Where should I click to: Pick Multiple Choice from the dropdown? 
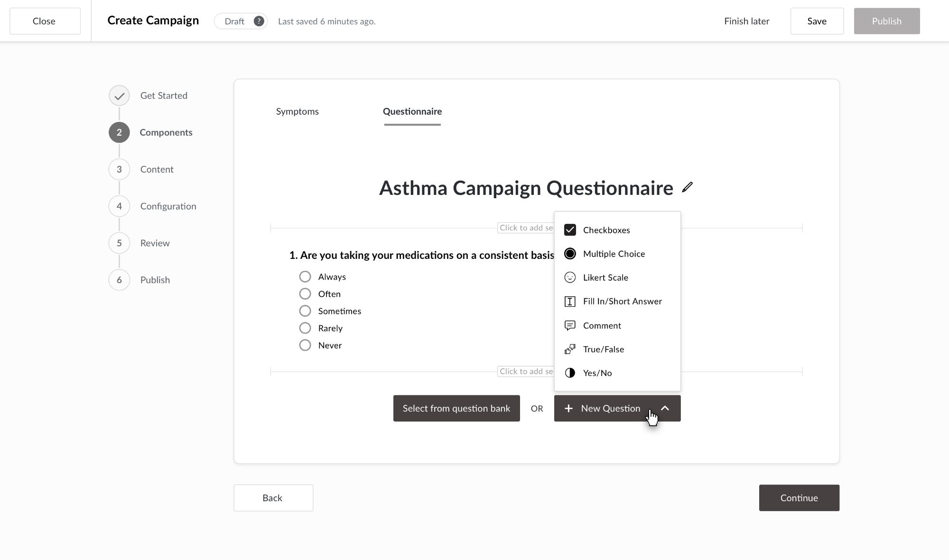pyautogui.click(x=614, y=254)
